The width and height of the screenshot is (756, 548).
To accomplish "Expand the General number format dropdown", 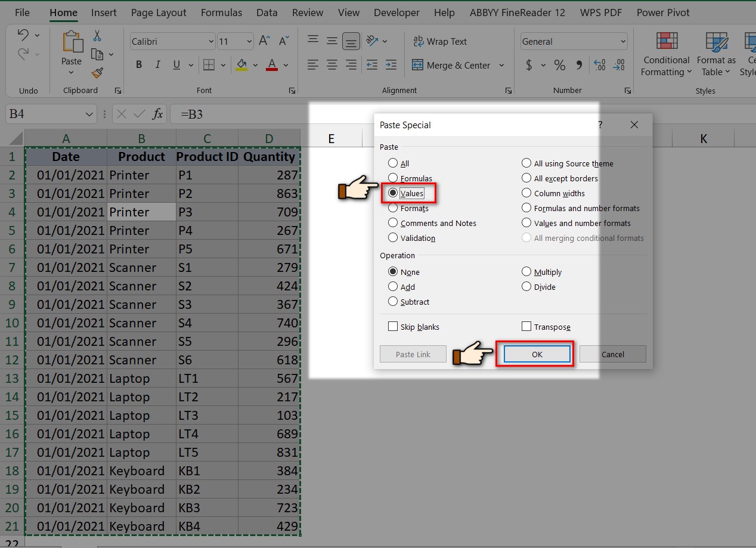I will point(623,42).
